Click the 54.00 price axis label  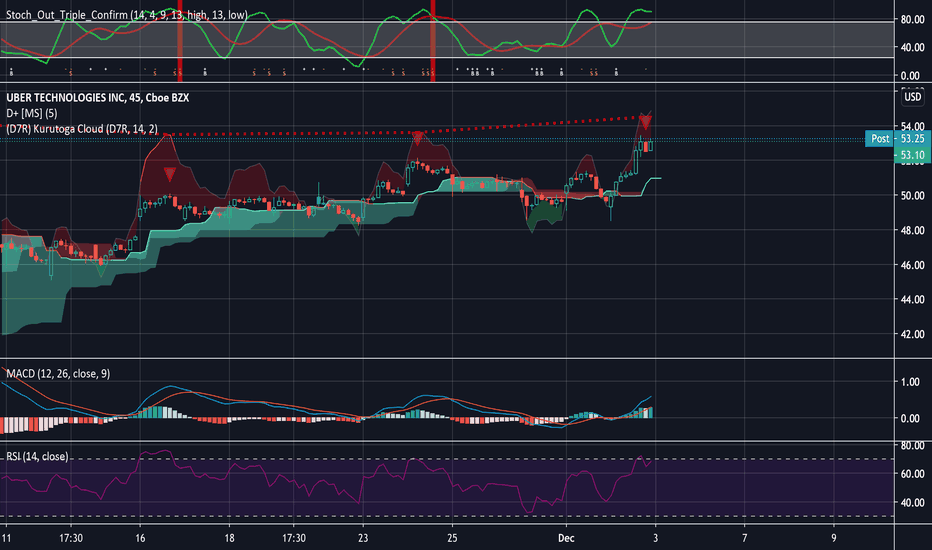[x=912, y=126]
